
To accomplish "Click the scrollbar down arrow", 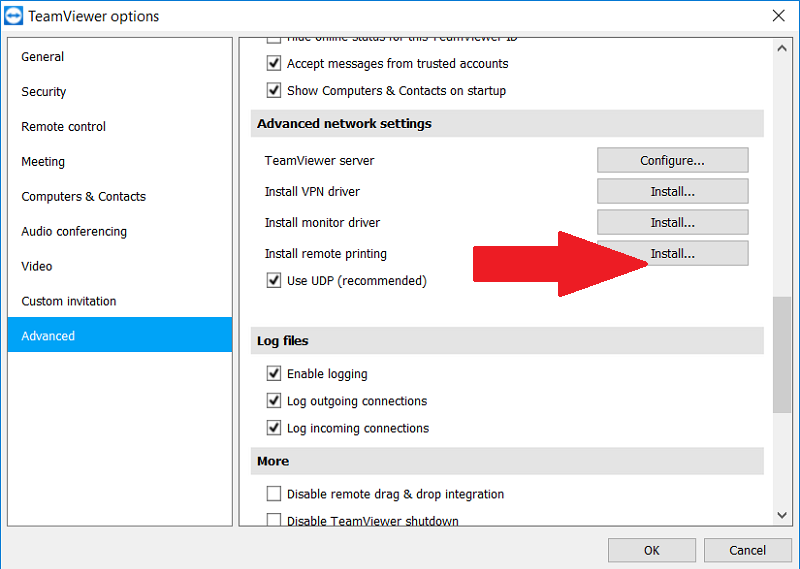I will pyautogui.click(x=782, y=515).
